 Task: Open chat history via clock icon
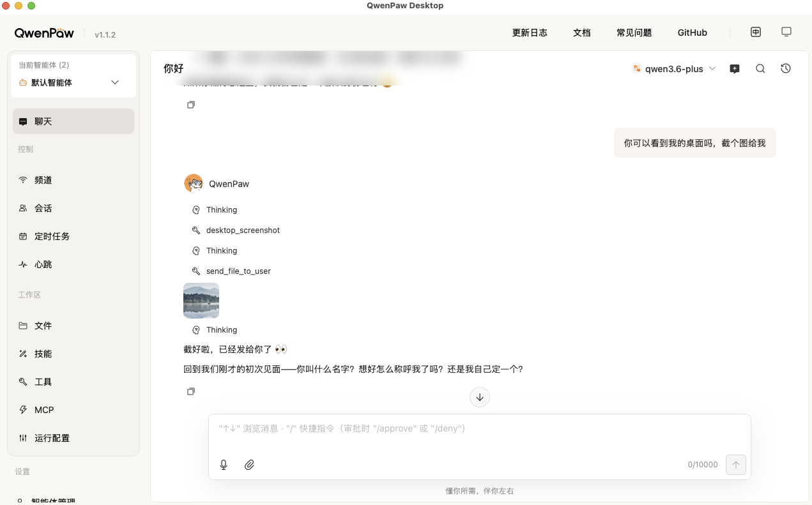pos(785,68)
